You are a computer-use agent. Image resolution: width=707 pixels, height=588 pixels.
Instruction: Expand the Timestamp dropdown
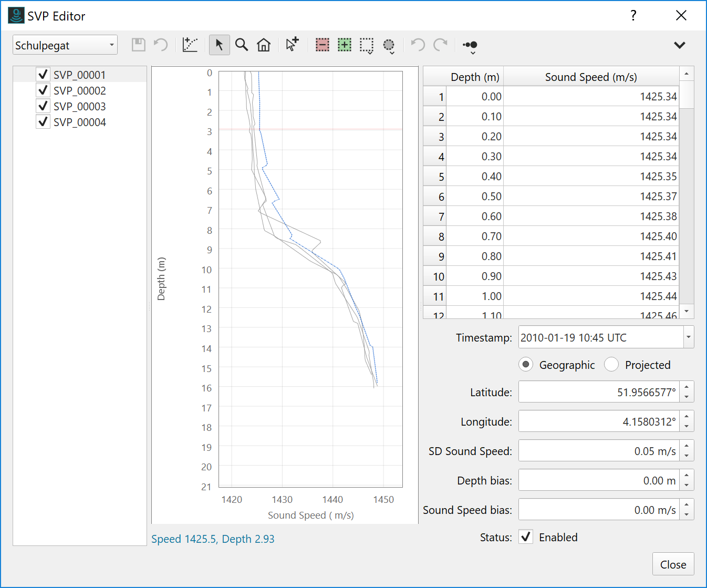click(x=688, y=337)
